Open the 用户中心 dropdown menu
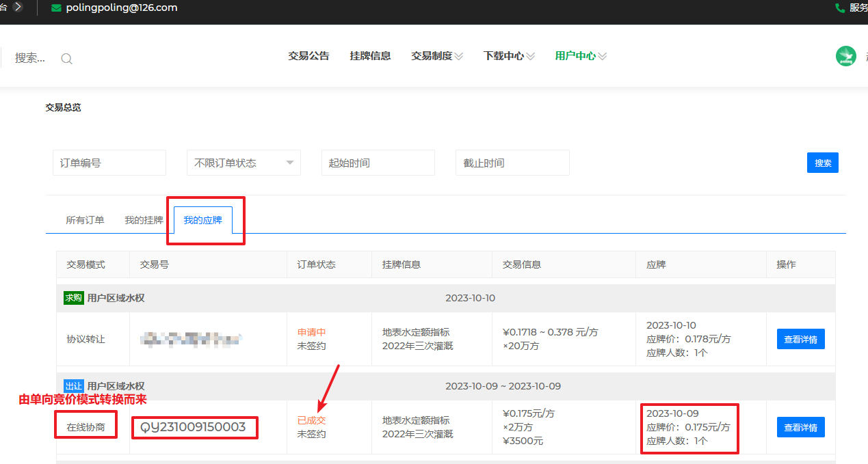The image size is (868, 464). click(581, 56)
